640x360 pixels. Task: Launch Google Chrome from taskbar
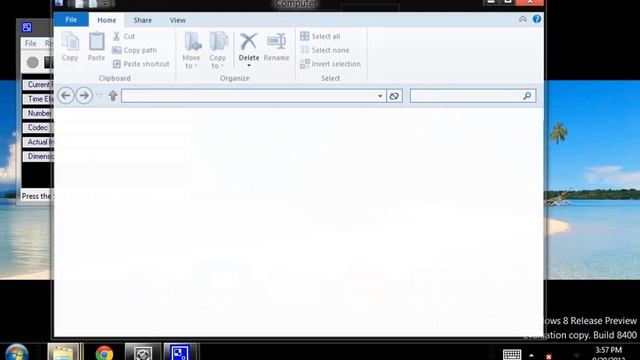click(x=104, y=352)
